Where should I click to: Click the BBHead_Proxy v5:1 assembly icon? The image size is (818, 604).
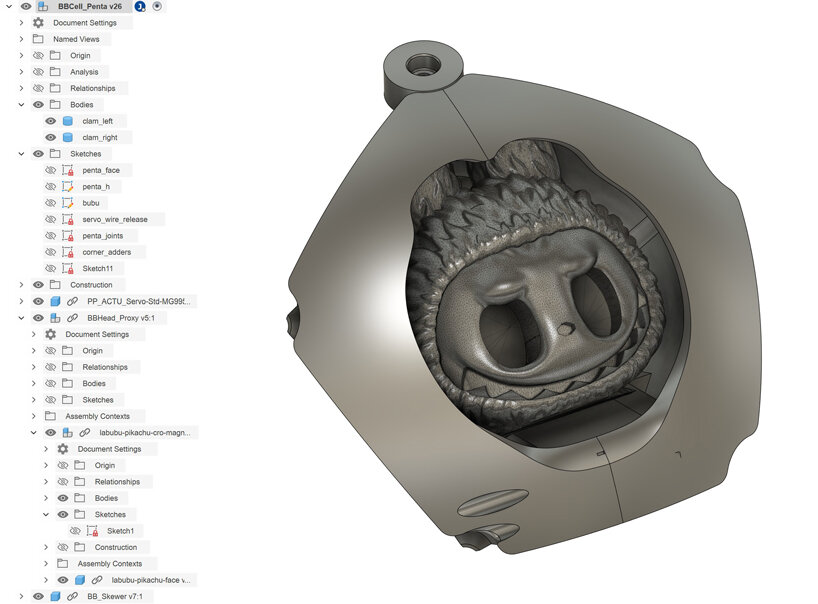tap(55, 318)
